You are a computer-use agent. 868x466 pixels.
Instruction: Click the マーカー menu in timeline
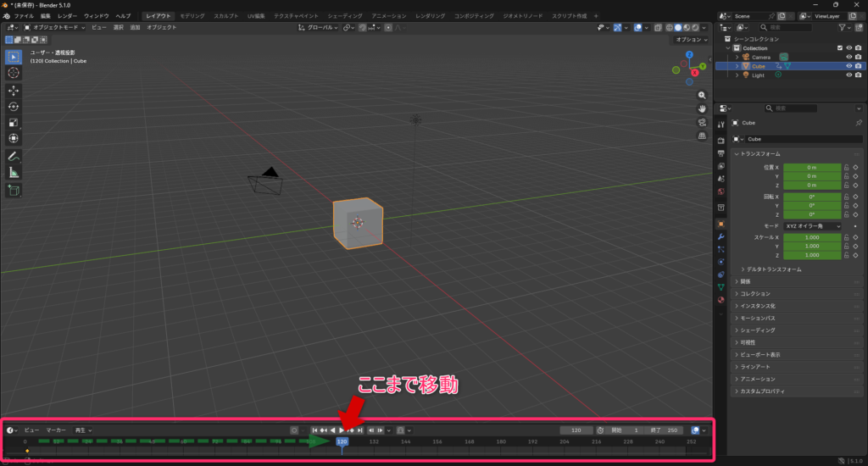pyautogui.click(x=56, y=430)
